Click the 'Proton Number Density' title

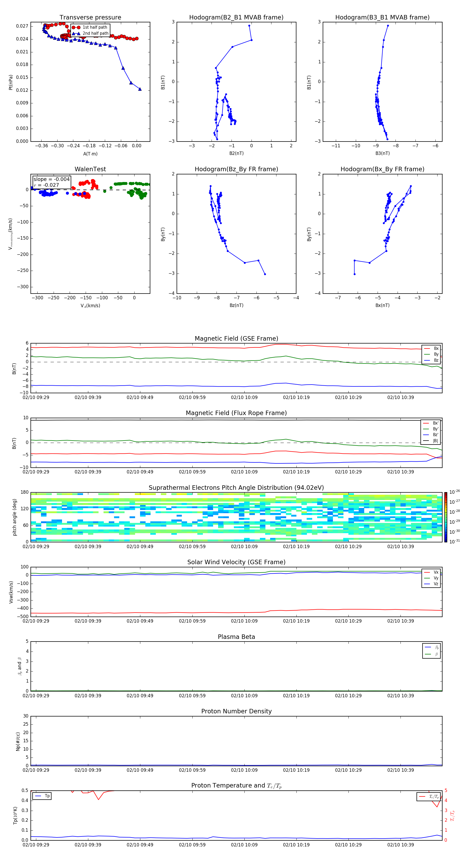(x=236, y=711)
